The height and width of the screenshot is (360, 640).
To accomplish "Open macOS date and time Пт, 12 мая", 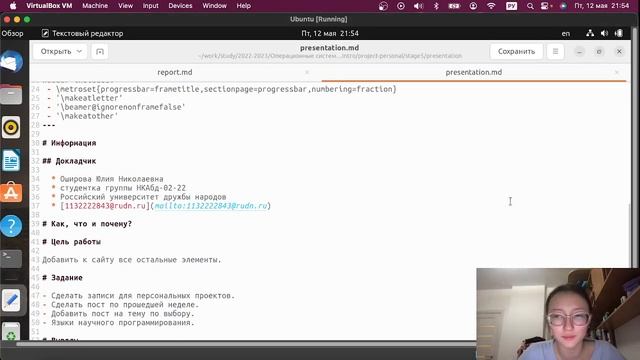I will 601,6.
